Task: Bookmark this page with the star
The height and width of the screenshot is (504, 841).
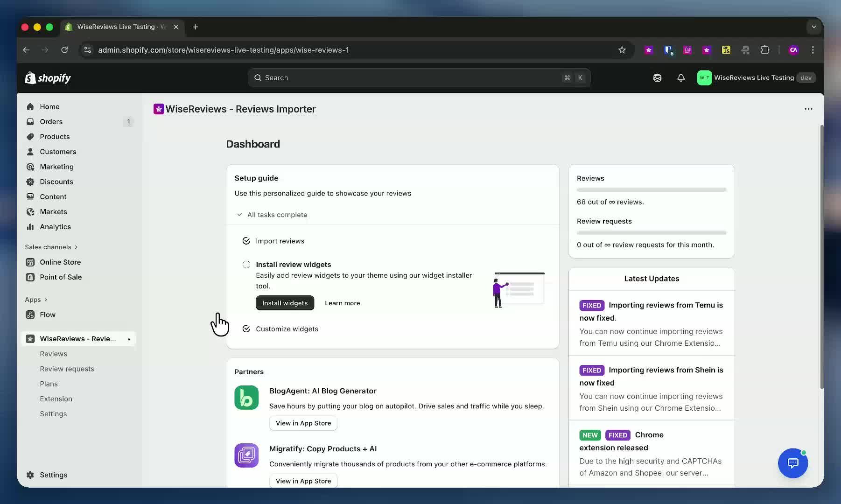Action: pos(622,50)
